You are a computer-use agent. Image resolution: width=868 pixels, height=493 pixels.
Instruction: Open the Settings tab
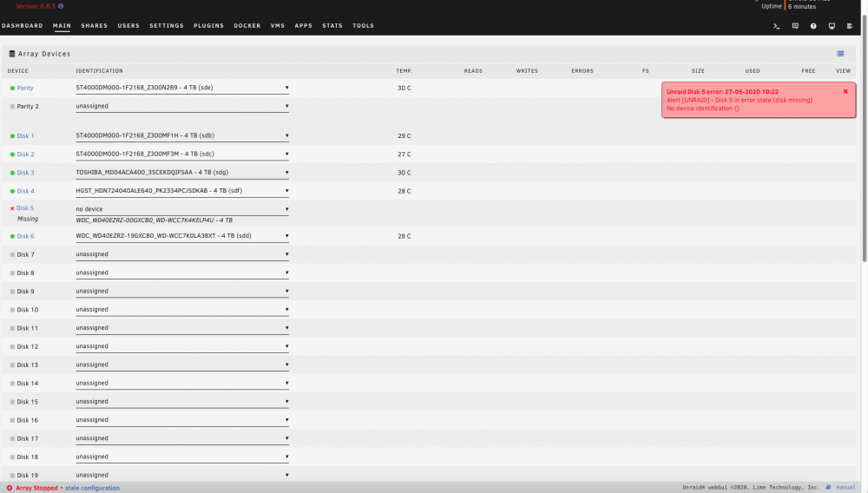167,26
